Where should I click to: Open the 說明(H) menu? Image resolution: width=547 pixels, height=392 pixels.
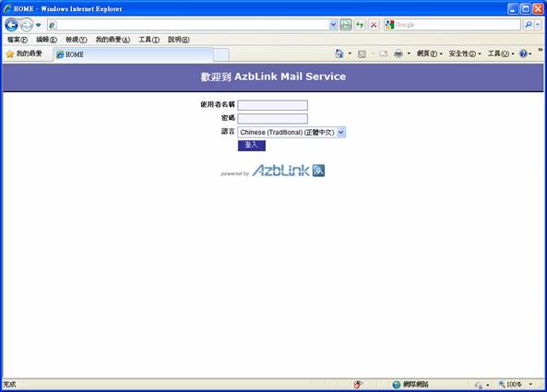pyautogui.click(x=179, y=40)
